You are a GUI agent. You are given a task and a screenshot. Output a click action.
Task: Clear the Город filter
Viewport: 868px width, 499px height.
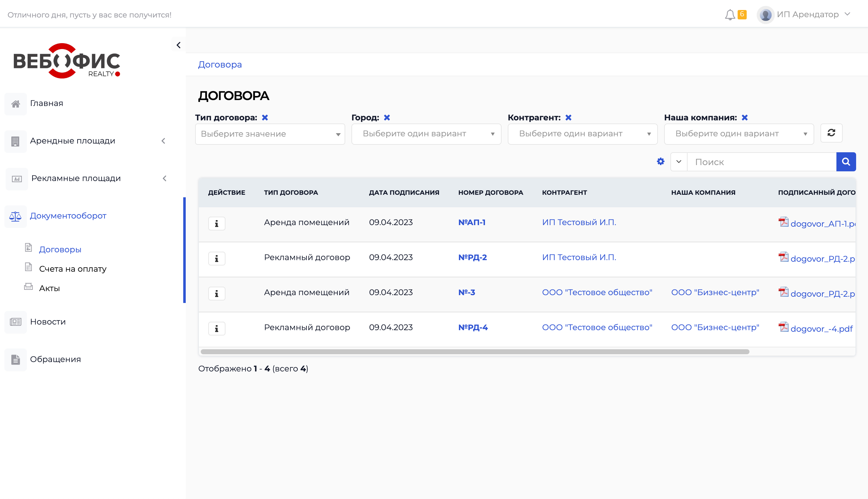(387, 117)
